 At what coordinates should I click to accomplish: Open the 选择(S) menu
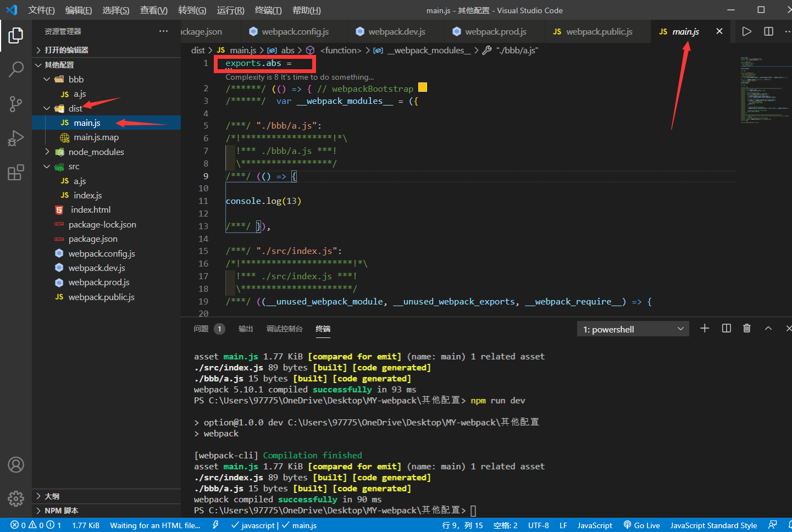point(116,10)
